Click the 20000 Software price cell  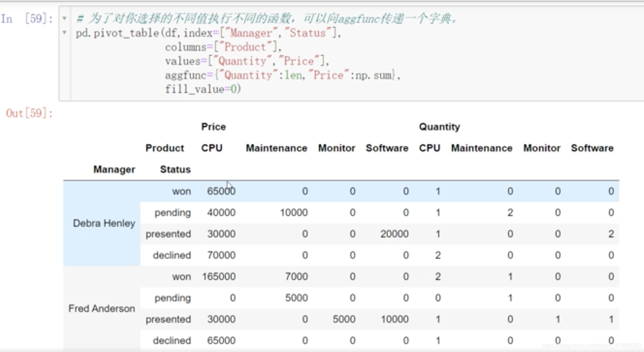(394, 234)
